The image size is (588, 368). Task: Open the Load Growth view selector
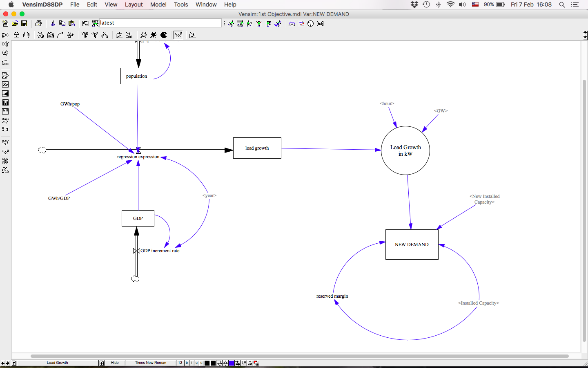point(58,363)
